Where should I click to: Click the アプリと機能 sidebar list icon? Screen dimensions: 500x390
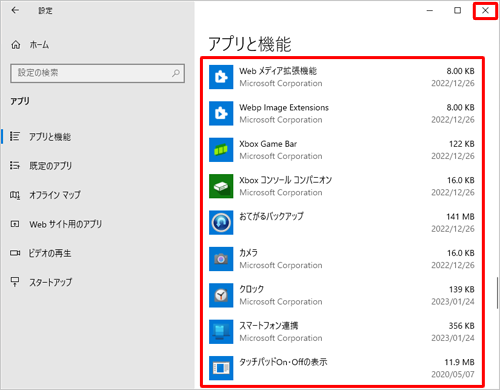(x=15, y=136)
